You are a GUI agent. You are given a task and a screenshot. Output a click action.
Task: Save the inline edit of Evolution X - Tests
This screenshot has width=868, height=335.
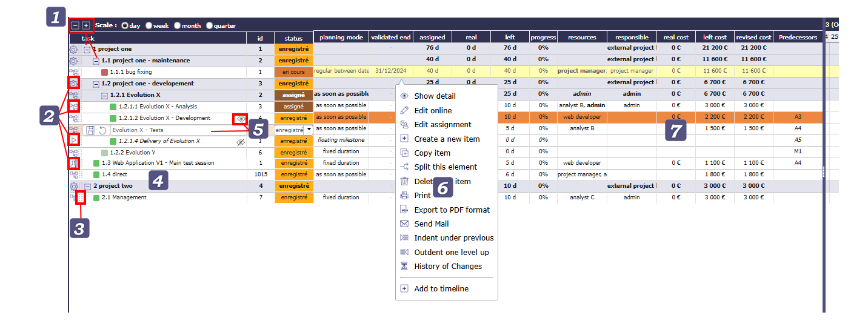coord(90,130)
